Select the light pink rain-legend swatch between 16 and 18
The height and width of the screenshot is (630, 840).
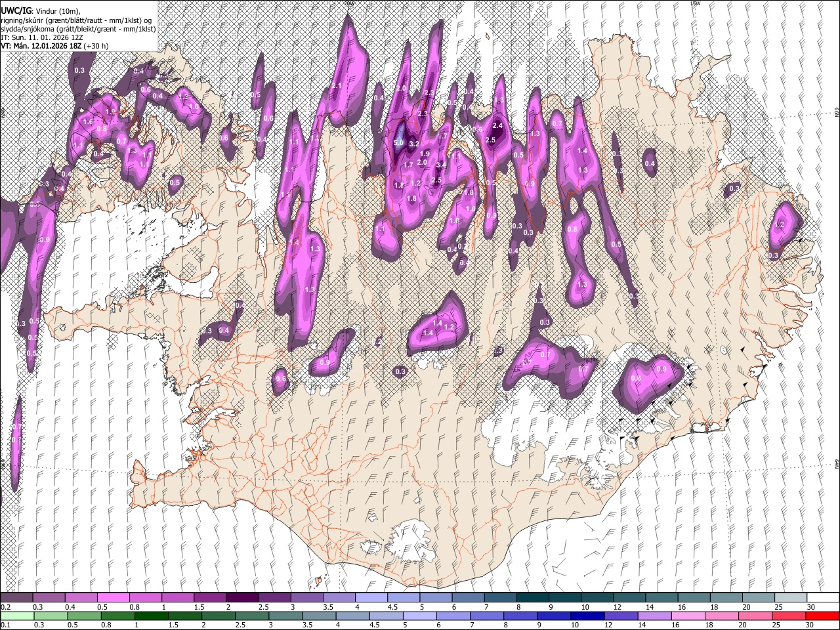[688, 616]
